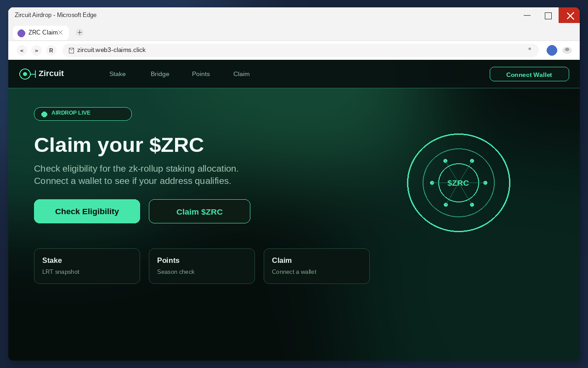Click the eye icon beside the profile avatar

point(567,50)
